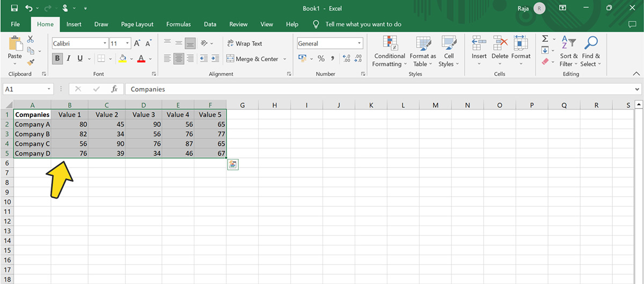Switch to the Formulas ribbon tab
This screenshot has height=284, width=644.
tap(178, 24)
